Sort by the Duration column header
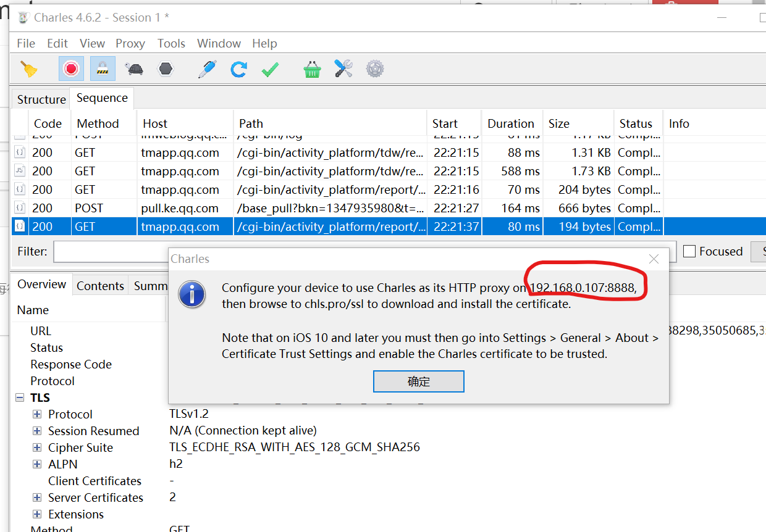Image resolution: width=766 pixels, height=532 pixels. coord(512,123)
